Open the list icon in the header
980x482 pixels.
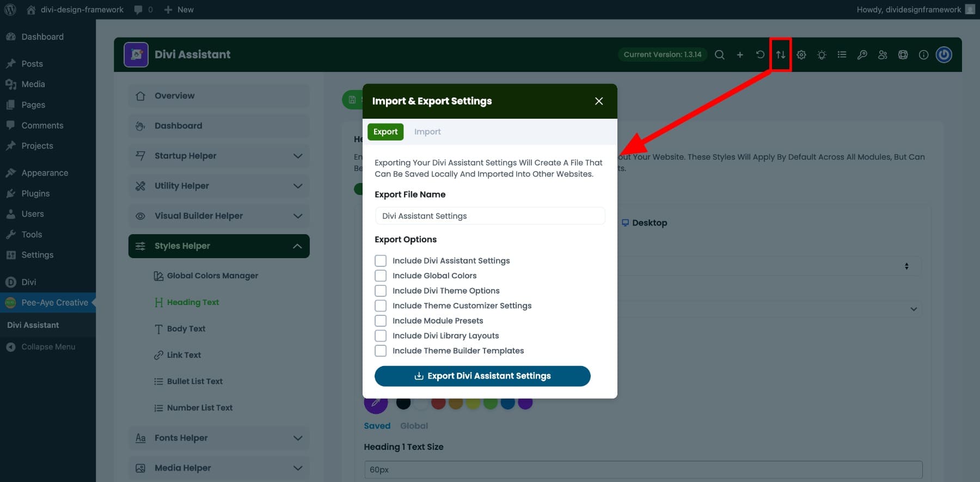[x=842, y=54]
